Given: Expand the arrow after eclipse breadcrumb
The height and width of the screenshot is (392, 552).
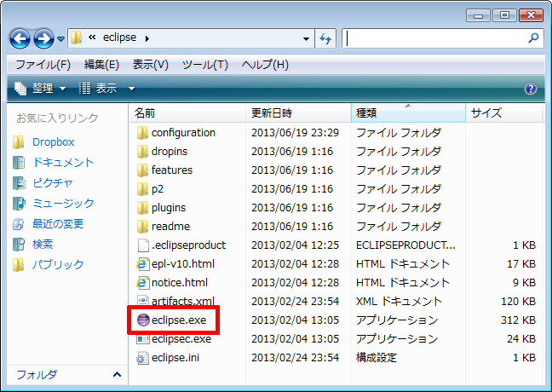Looking at the screenshot, I should [147, 38].
